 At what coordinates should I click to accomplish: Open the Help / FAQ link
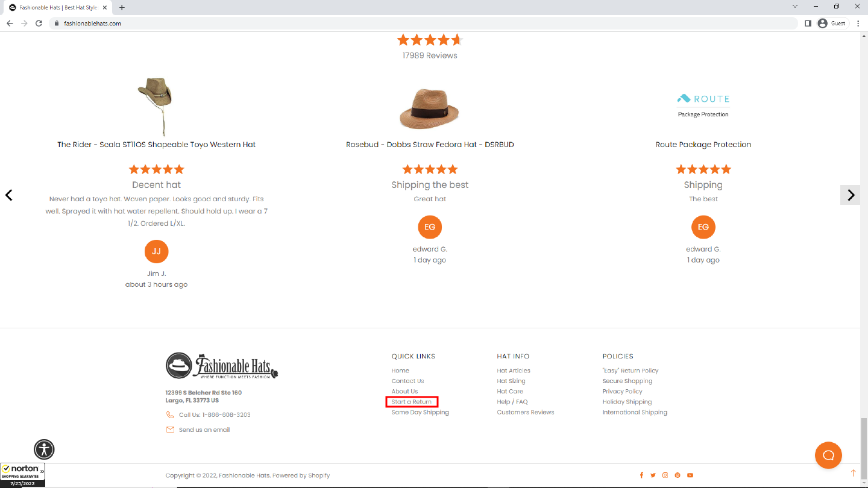(x=512, y=402)
